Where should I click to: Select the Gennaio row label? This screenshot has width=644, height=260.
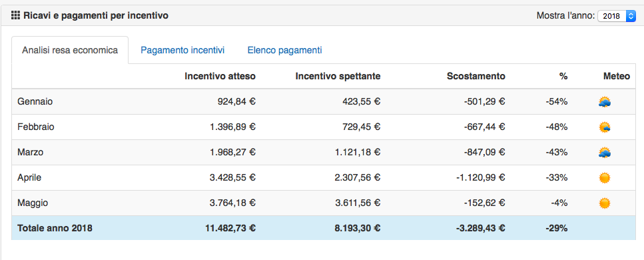35,101
